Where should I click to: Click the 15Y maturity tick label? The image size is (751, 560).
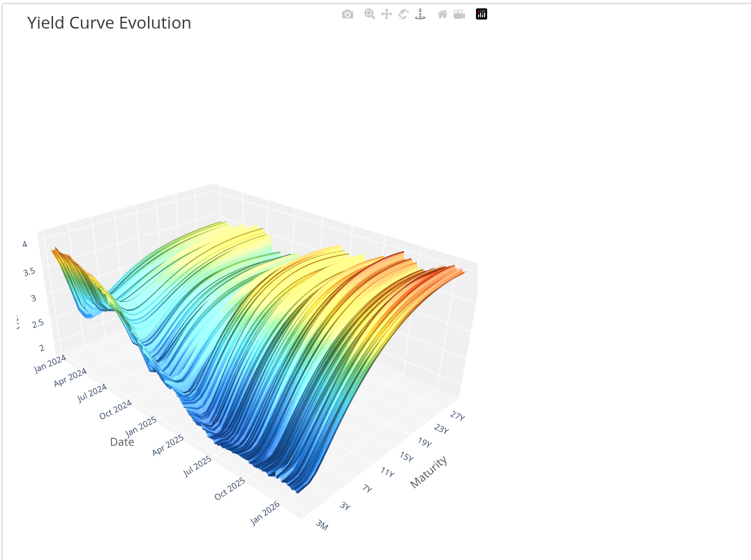406,455
